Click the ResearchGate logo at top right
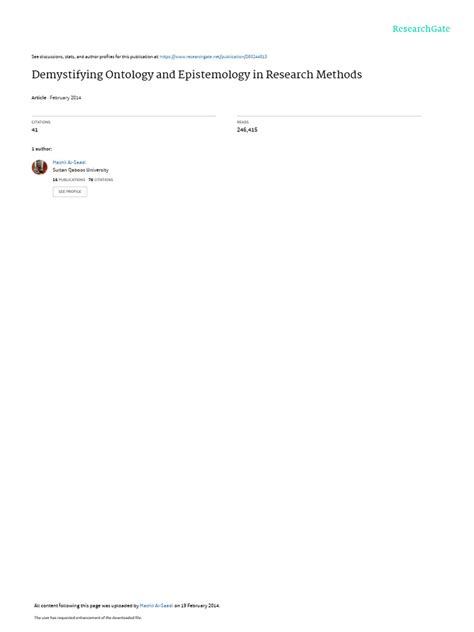 (421, 29)
